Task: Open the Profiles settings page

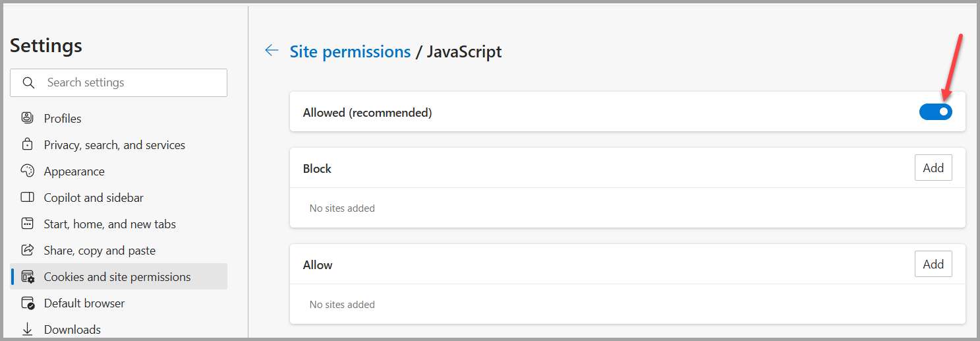Action: pyautogui.click(x=63, y=119)
